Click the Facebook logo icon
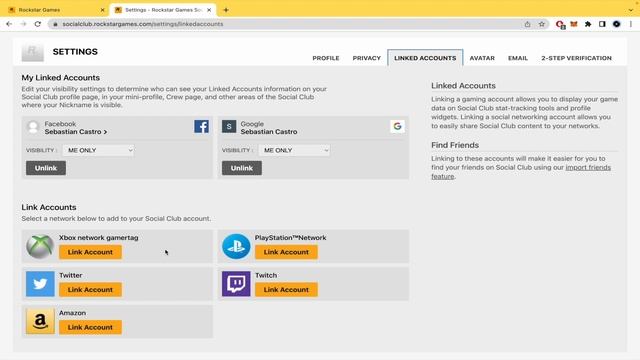The height and width of the screenshot is (360, 640). (201, 127)
